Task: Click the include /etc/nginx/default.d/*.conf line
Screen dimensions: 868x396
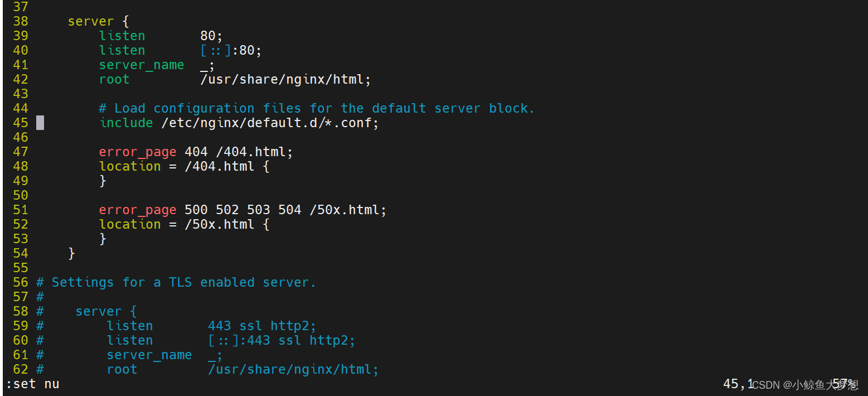Action: pos(239,123)
